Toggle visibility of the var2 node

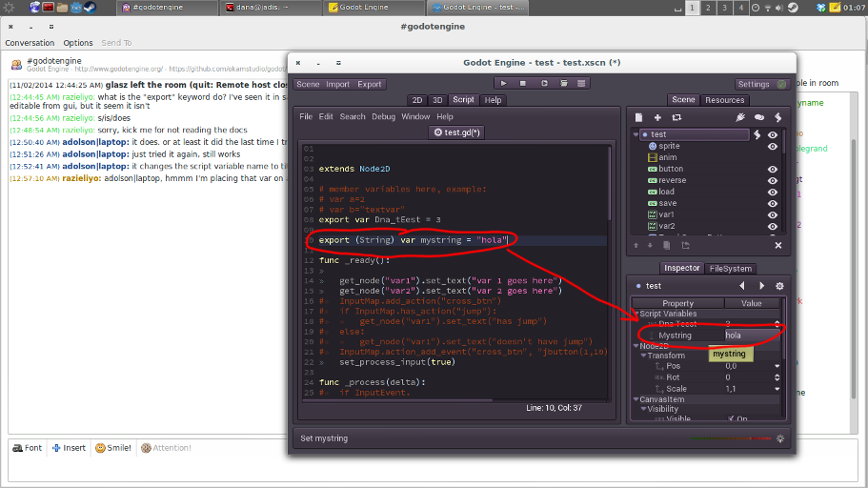(x=773, y=227)
